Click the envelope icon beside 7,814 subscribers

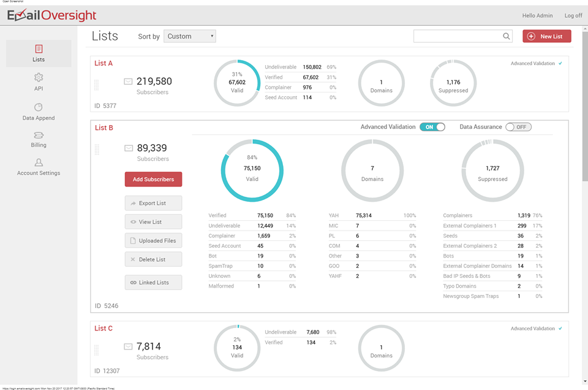pyautogui.click(x=128, y=346)
